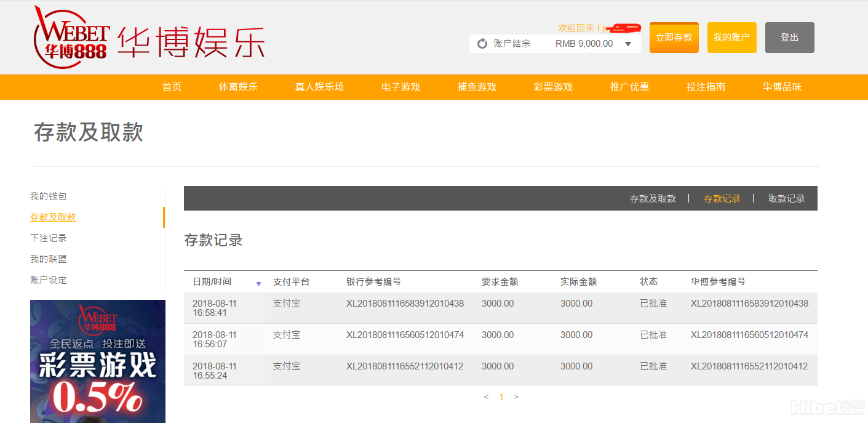Viewport: 868px width, 423px height.
Task: Go to 真人娱乐场 menu
Action: tap(319, 87)
